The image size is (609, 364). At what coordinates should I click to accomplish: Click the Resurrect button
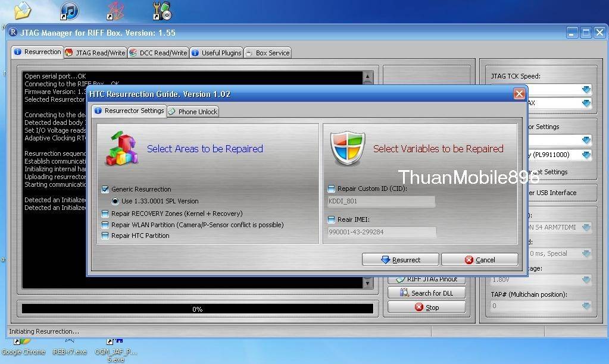click(x=401, y=259)
